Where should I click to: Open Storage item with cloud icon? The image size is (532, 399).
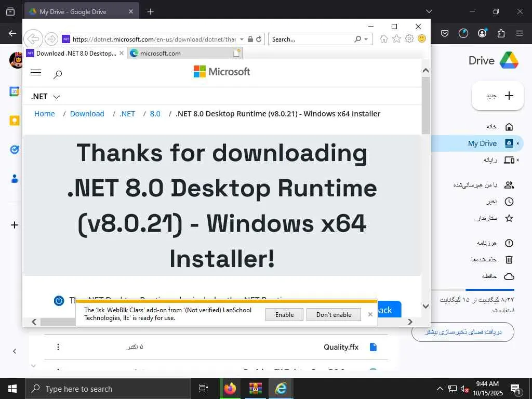(498, 276)
